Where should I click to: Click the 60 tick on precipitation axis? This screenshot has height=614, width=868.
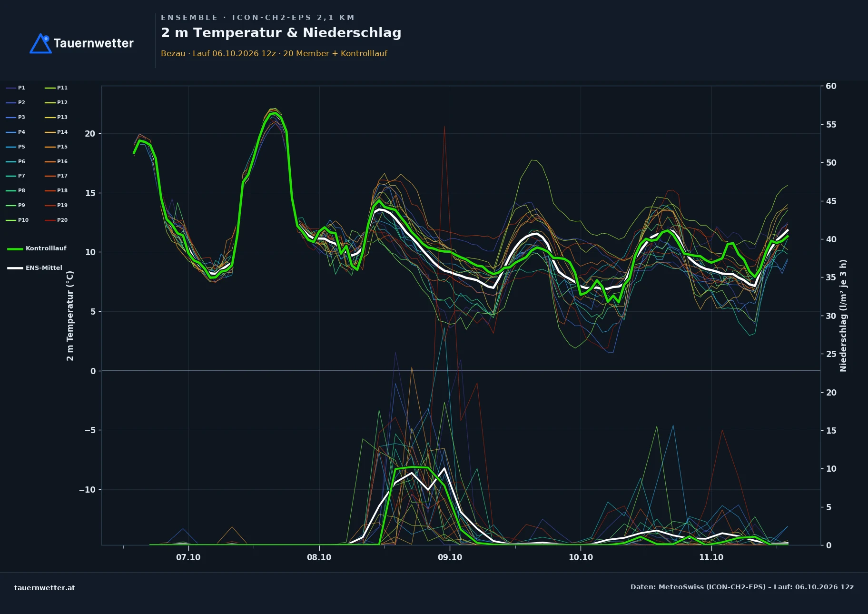(x=831, y=86)
